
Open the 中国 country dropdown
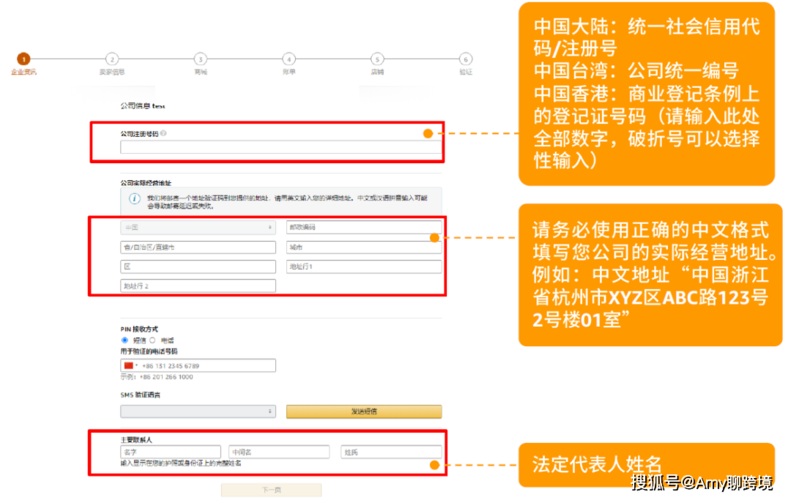[198, 228]
